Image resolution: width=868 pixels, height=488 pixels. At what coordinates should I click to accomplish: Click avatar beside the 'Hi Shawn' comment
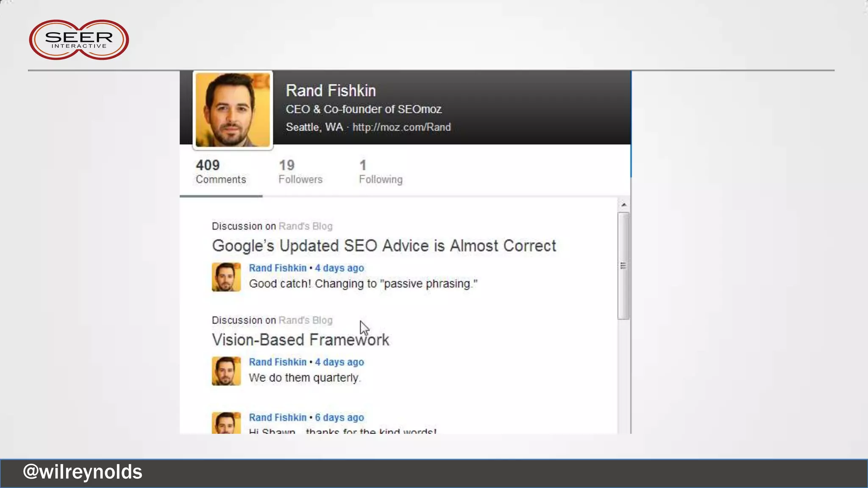click(x=226, y=423)
